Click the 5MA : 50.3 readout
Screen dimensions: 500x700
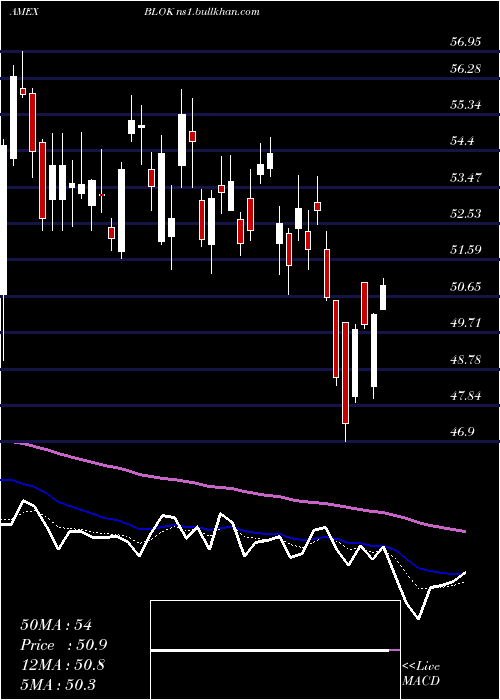tap(58, 684)
